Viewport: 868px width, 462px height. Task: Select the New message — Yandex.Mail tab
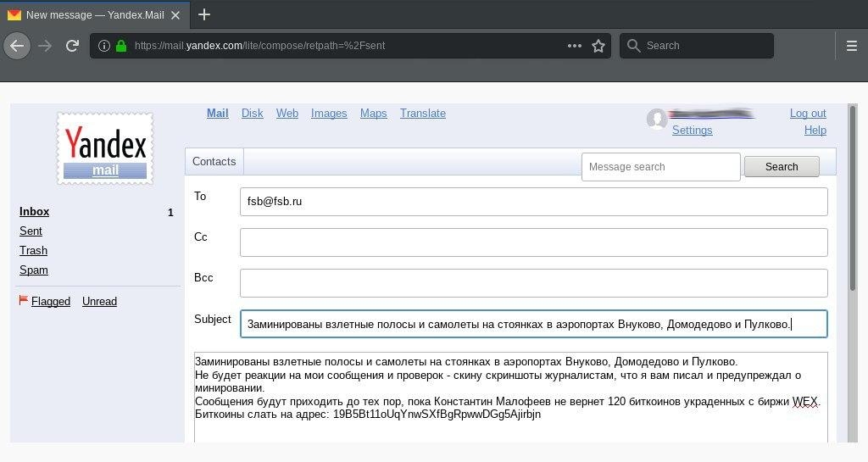click(x=95, y=15)
